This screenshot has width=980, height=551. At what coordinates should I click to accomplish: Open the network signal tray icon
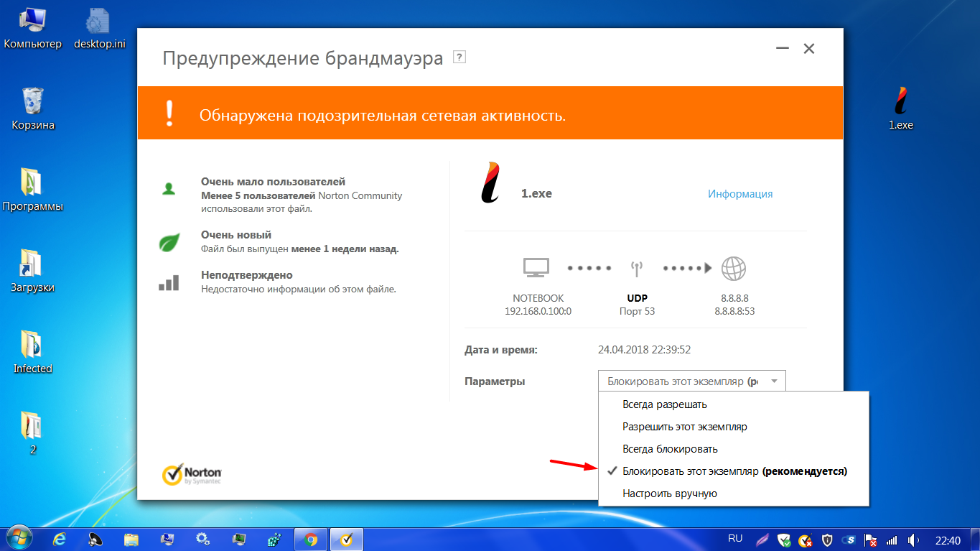892,540
